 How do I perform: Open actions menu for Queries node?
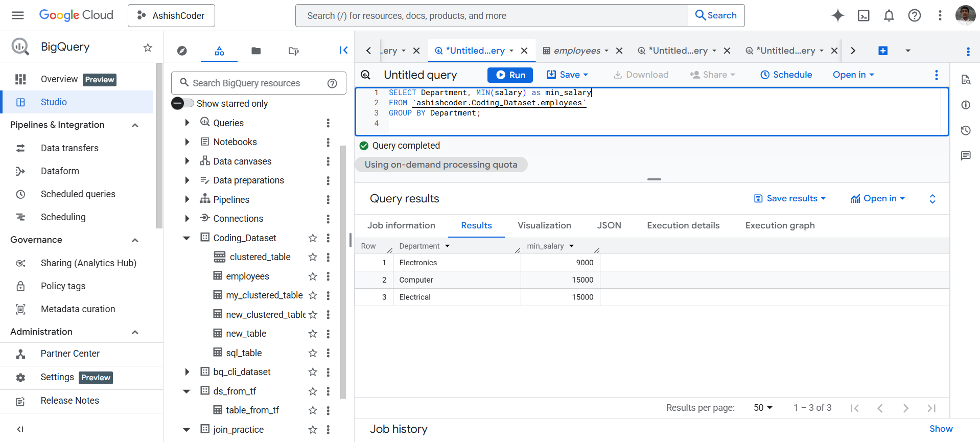pos(328,123)
